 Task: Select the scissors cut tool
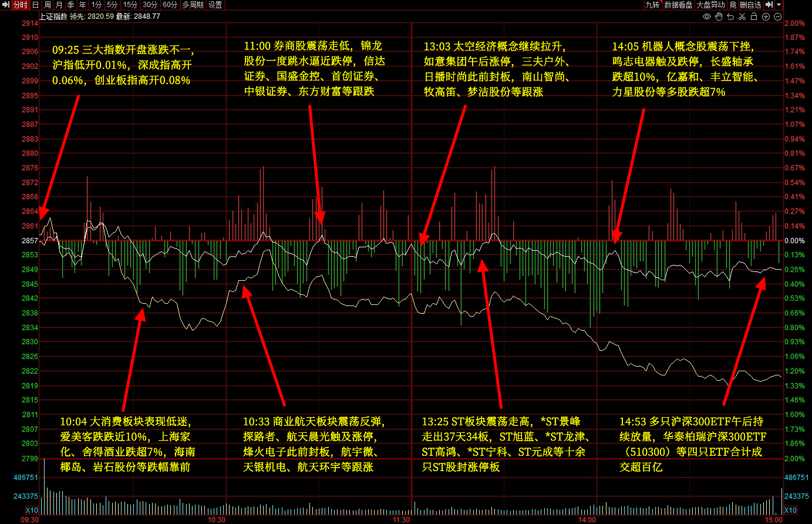(x=742, y=16)
